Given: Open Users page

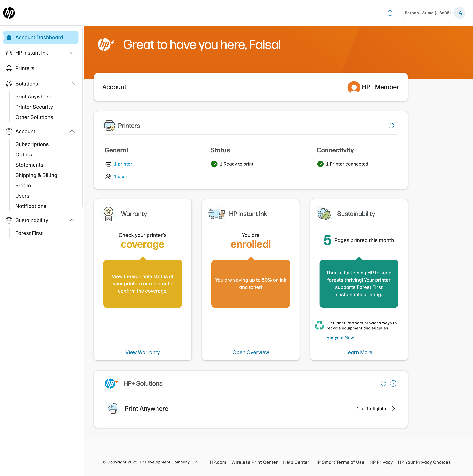Looking at the screenshot, I should coord(22,196).
